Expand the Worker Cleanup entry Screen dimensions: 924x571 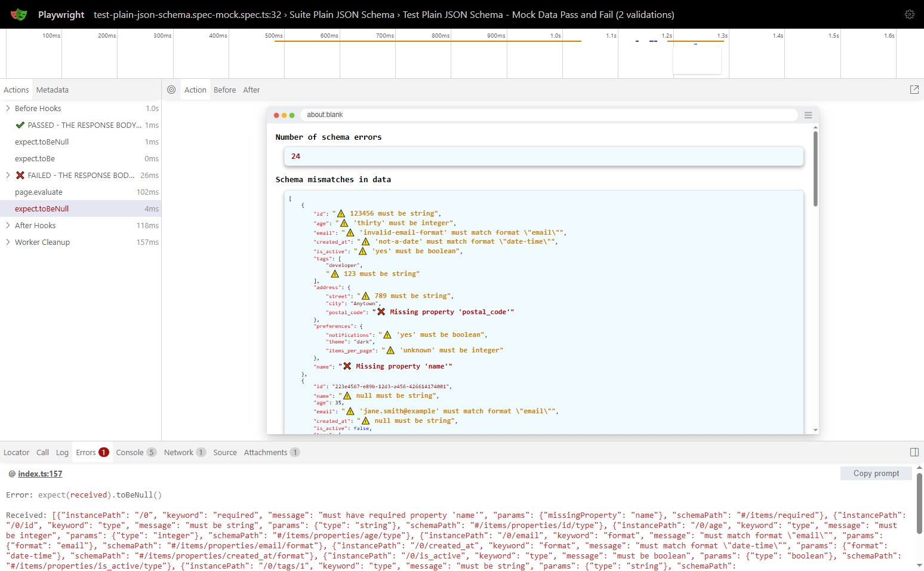pos(7,242)
